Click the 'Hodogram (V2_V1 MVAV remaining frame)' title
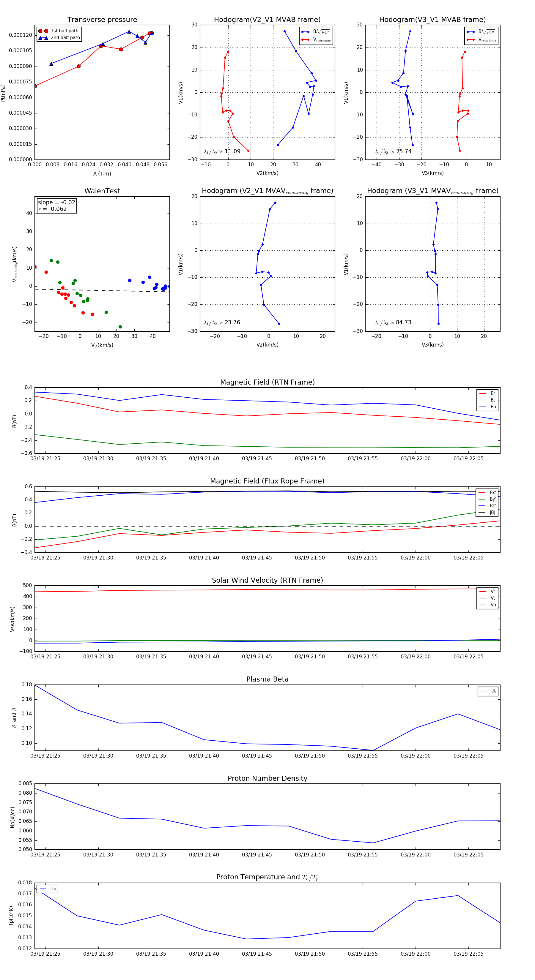This screenshot has width=535, height=980. [267, 191]
